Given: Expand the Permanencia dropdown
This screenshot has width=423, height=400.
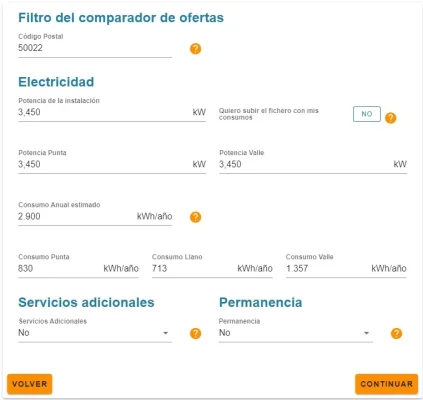Looking at the screenshot, I should point(296,333).
